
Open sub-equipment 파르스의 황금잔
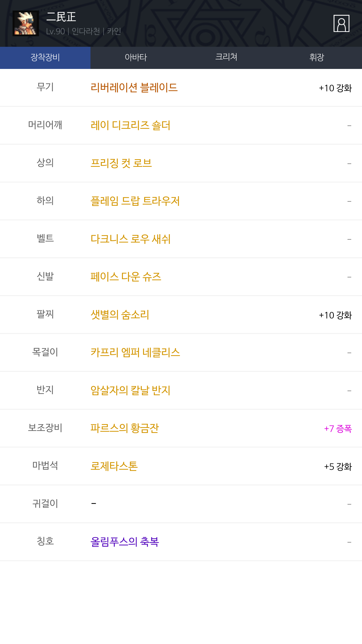tap(124, 428)
